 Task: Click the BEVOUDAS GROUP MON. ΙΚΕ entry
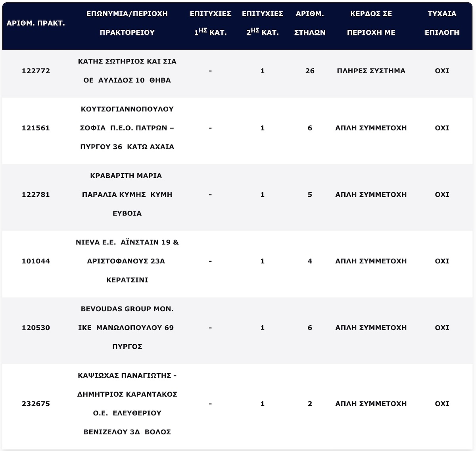tap(127, 328)
